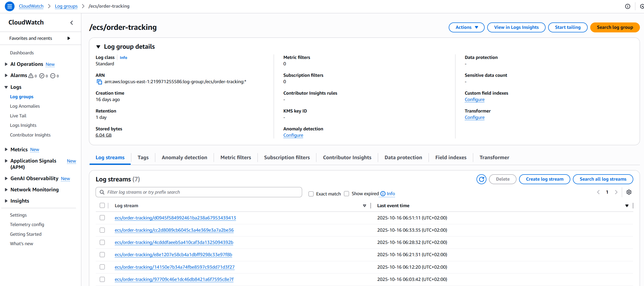Open the Subscription filters tab
Viewport: 644px width, 286px height.
(287, 157)
